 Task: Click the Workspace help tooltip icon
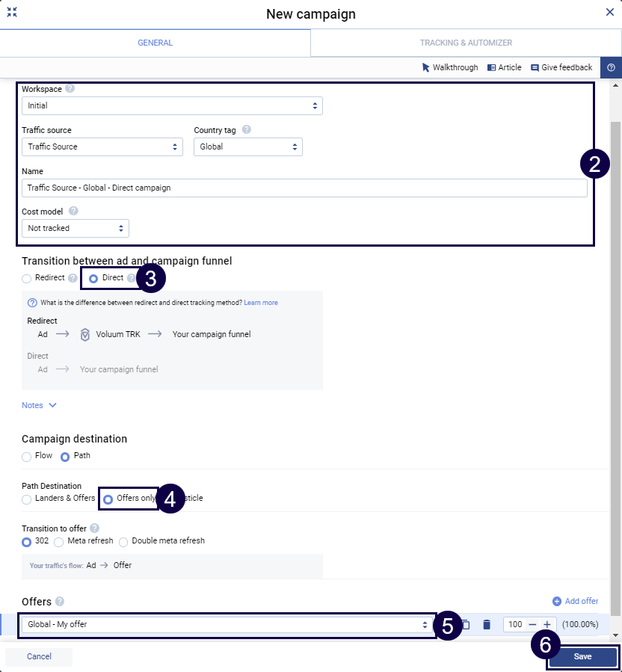click(x=70, y=88)
